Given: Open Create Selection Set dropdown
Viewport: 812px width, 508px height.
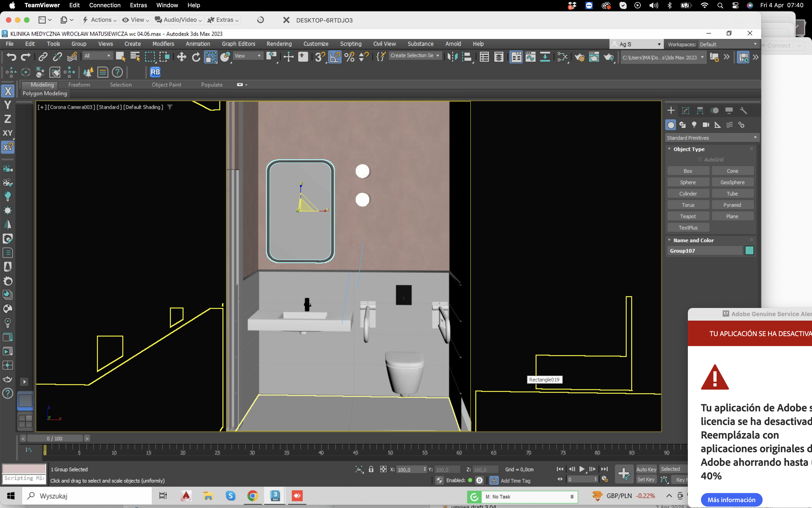Looking at the screenshot, I should (x=415, y=55).
